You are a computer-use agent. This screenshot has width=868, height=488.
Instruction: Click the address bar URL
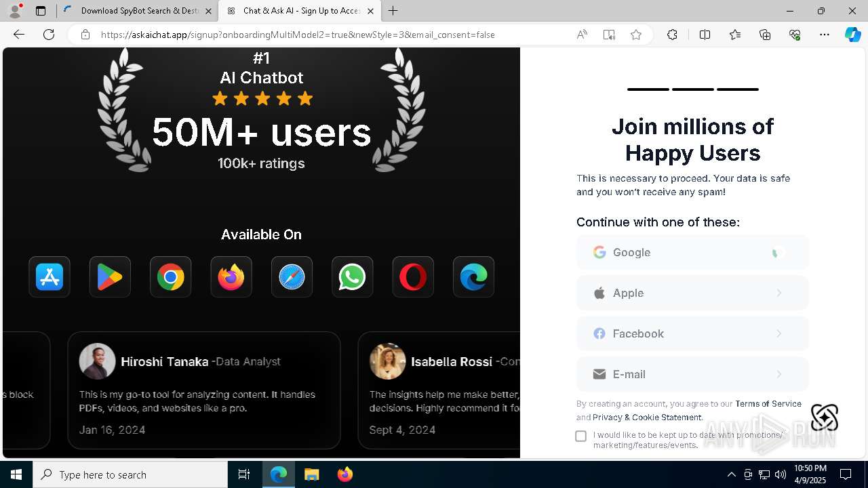(x=298, y=35)
